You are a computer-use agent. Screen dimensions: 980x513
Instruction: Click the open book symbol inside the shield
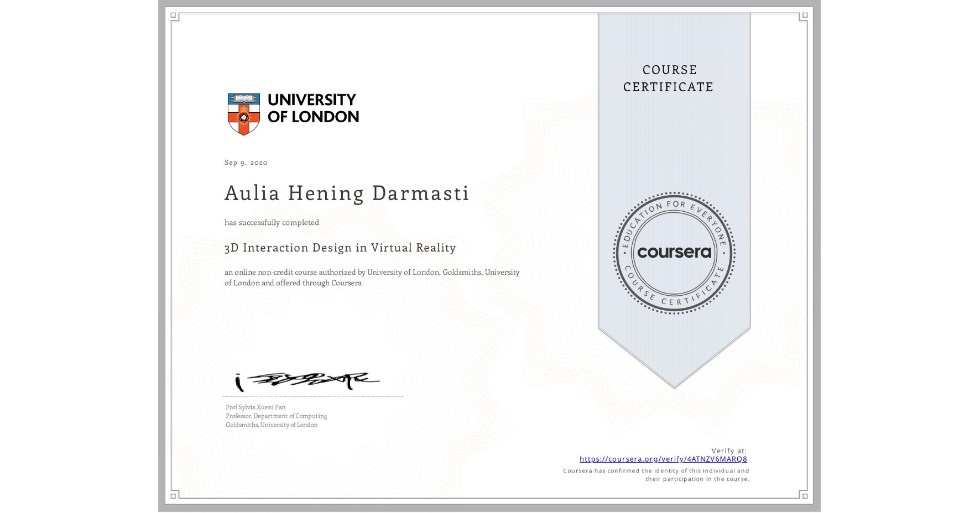pyautogui.click(x=242, y=97)
